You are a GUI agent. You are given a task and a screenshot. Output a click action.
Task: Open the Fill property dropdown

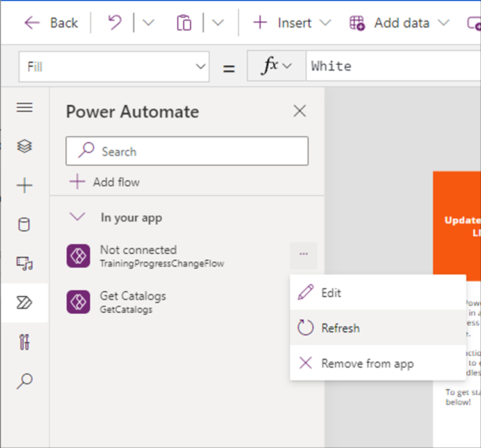point(114,66)
